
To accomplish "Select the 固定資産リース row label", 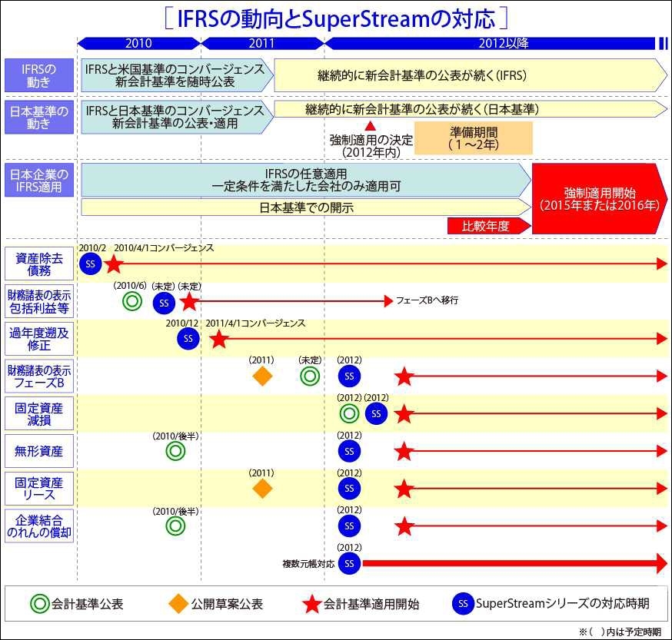I will (39, 489).
